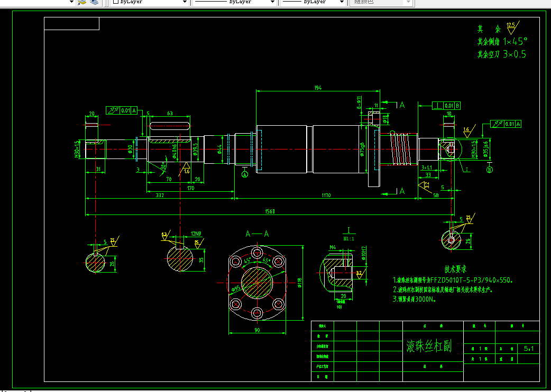Select the 12.5 surface roughness symbol
The width and height of the screenshot is (551, 392).
pyautogui.click(x=512, y=27)
